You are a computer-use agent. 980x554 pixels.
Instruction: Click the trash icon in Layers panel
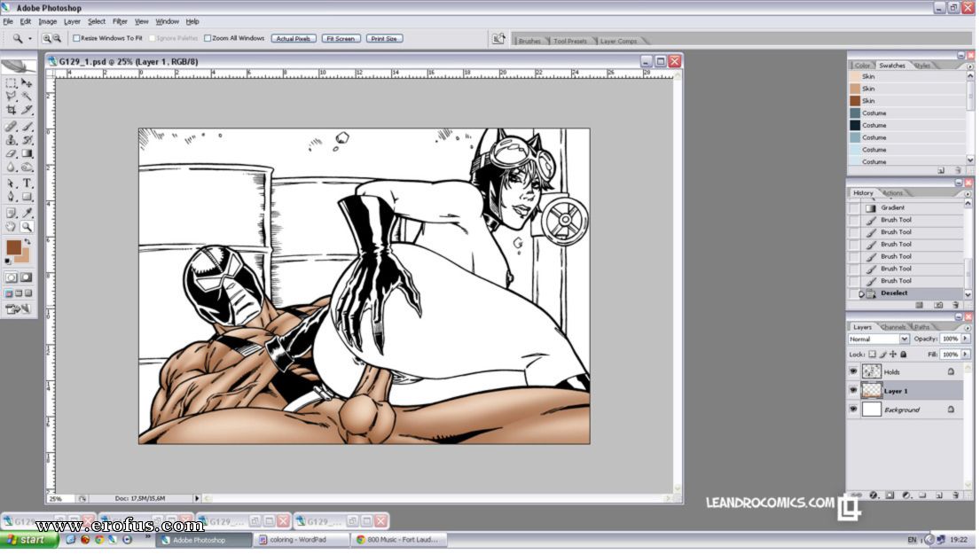coord(955,495)
